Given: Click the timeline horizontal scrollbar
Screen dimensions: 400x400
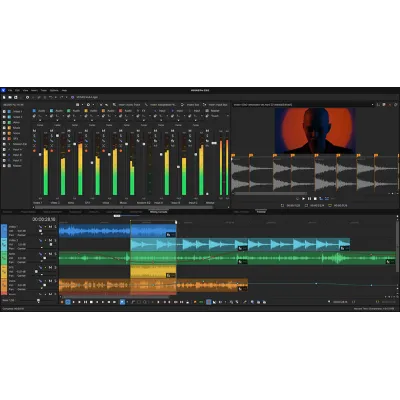Looking at the screenshot, I should point(116,297).
